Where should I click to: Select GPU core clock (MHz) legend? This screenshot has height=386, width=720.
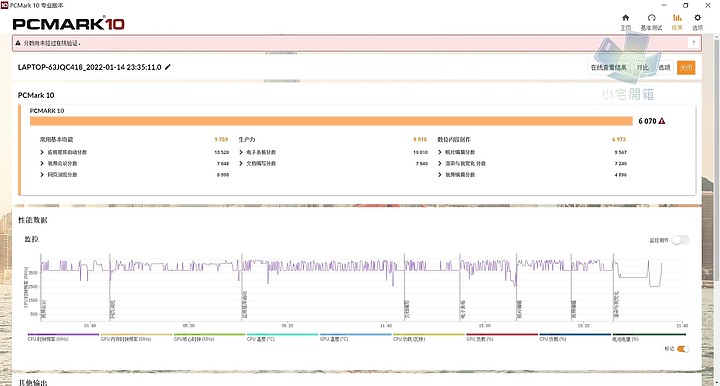209,337
